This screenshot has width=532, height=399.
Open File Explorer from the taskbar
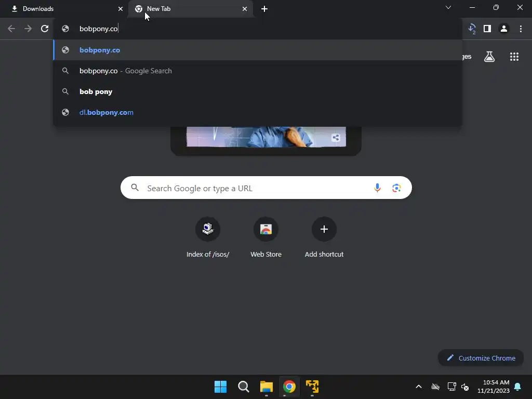click(267, 387)
